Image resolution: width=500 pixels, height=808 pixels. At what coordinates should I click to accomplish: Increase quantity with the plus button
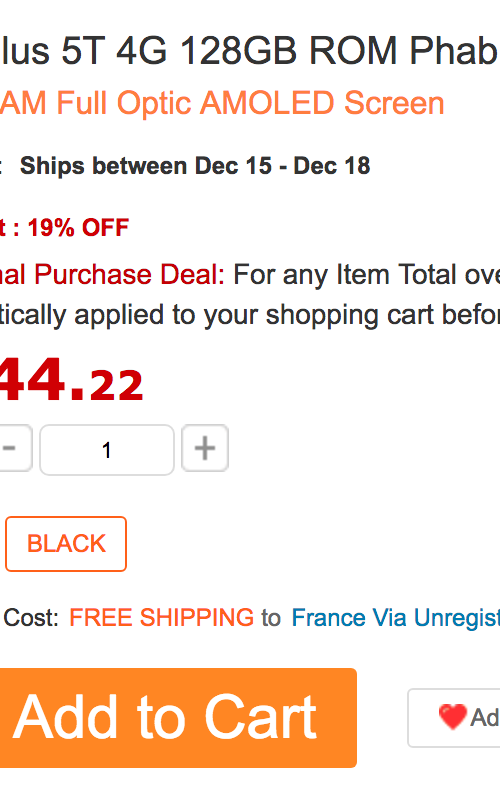(x=205, y=448)
